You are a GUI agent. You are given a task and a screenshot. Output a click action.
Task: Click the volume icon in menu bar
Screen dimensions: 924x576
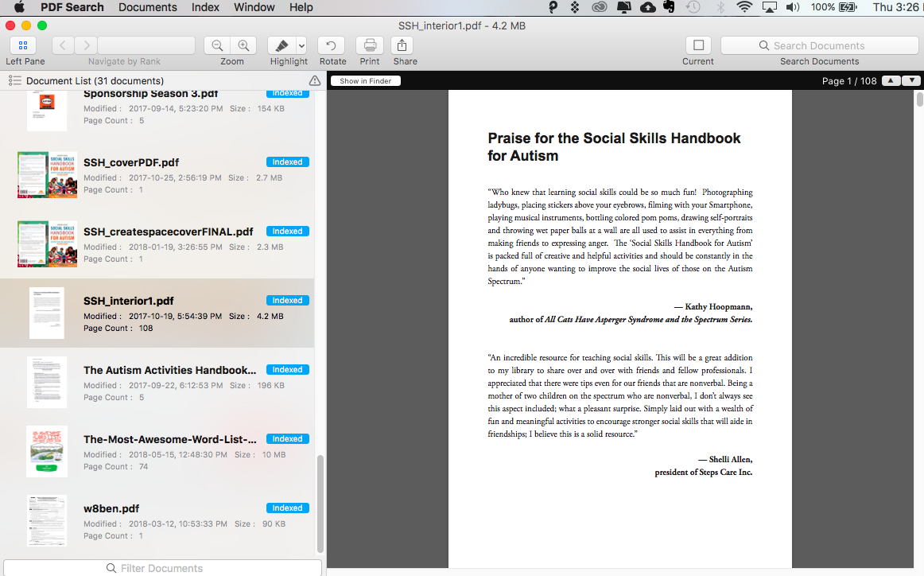[x=793, y=7]
